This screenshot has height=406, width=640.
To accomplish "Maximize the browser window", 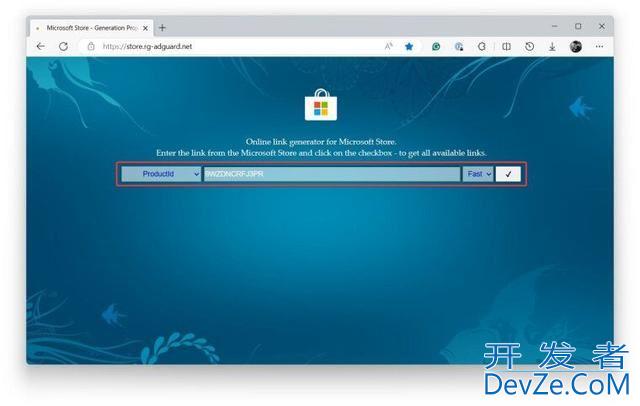I will (578, 26).
